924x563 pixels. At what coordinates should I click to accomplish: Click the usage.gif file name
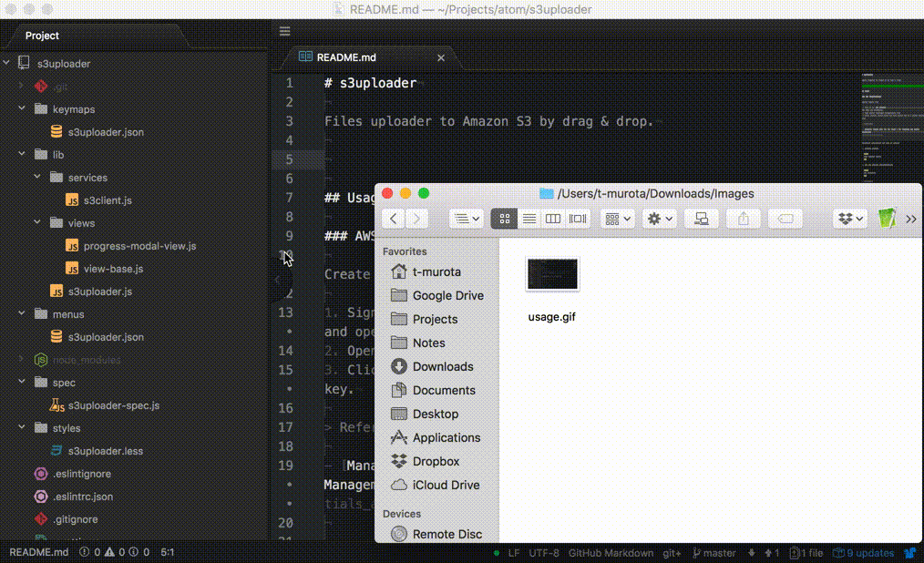point(551,317)
